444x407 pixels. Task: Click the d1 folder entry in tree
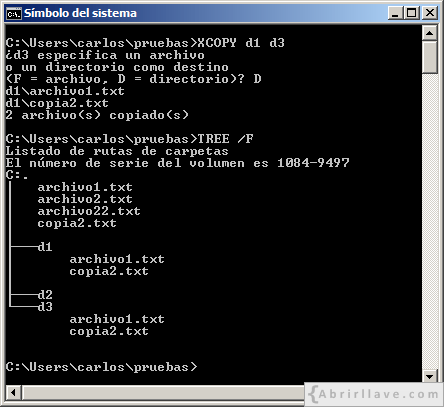(x=45, y=247)
